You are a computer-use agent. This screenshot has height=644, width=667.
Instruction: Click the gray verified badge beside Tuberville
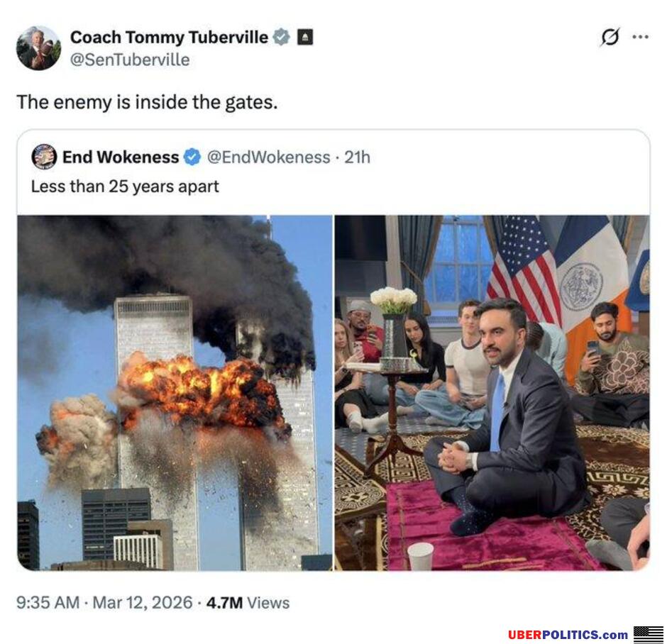coord(282,38)
